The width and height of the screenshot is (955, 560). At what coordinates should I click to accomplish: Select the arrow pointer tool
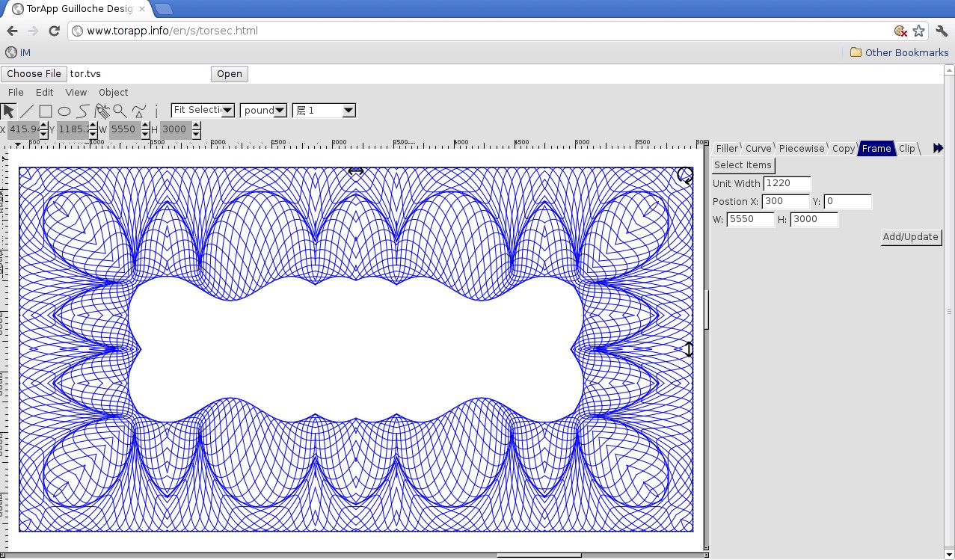click(x=8, y=111)
